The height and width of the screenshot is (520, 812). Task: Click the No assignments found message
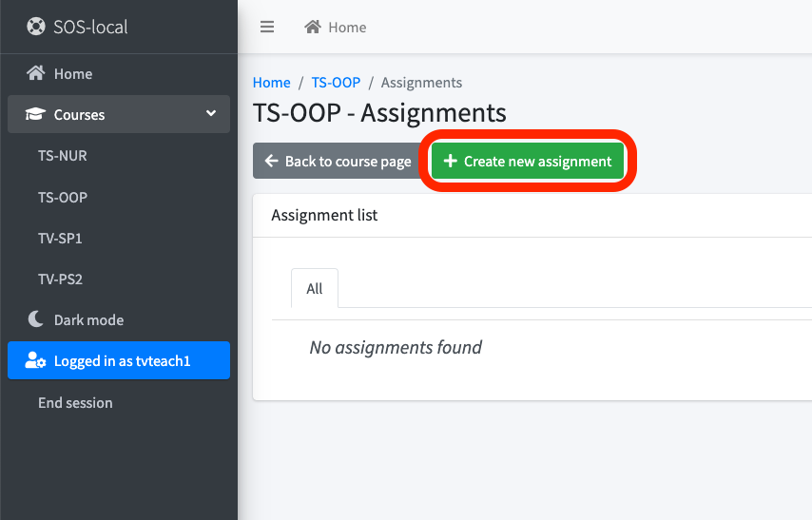click(x=396, y=347)
